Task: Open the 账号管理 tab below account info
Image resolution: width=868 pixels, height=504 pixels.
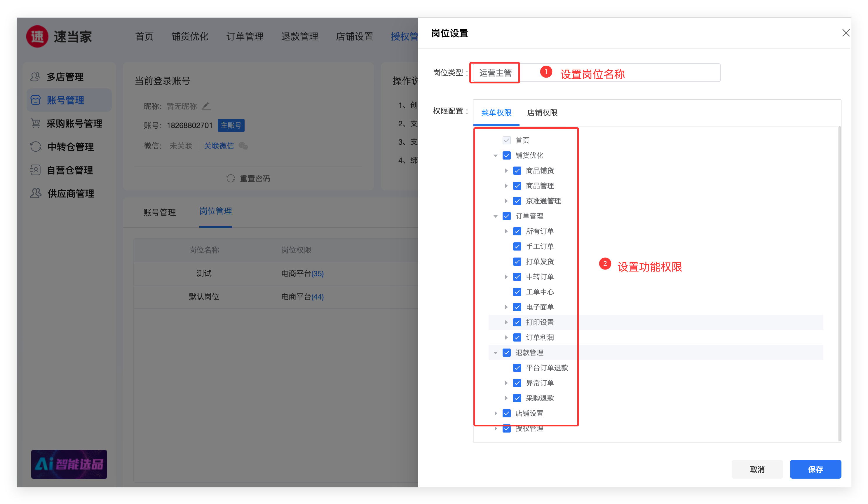Action: (159, 212)
